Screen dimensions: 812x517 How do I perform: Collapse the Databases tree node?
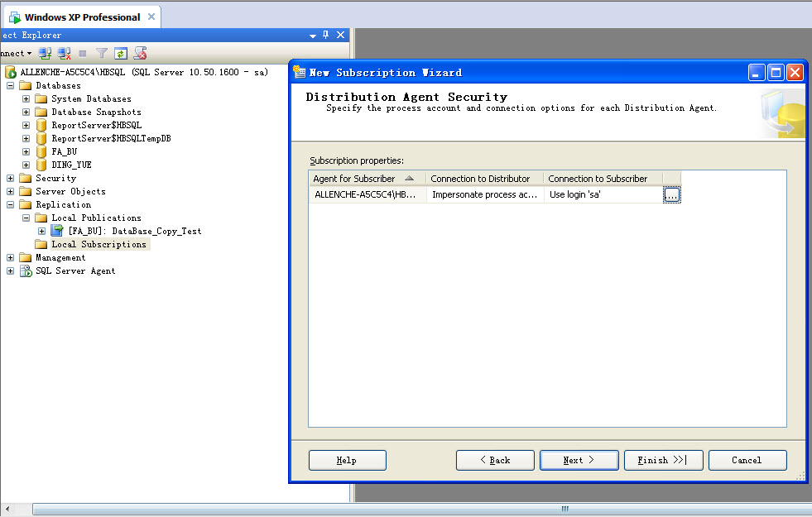point(11,85)
